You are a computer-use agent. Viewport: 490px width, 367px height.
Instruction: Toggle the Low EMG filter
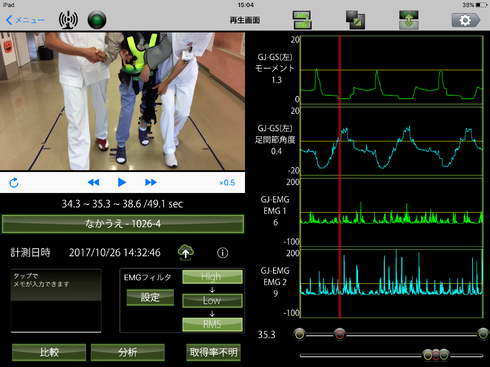212,301
